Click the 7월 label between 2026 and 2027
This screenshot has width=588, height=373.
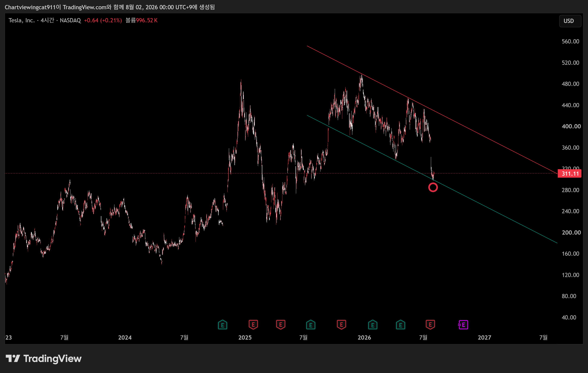coord(423,337)
